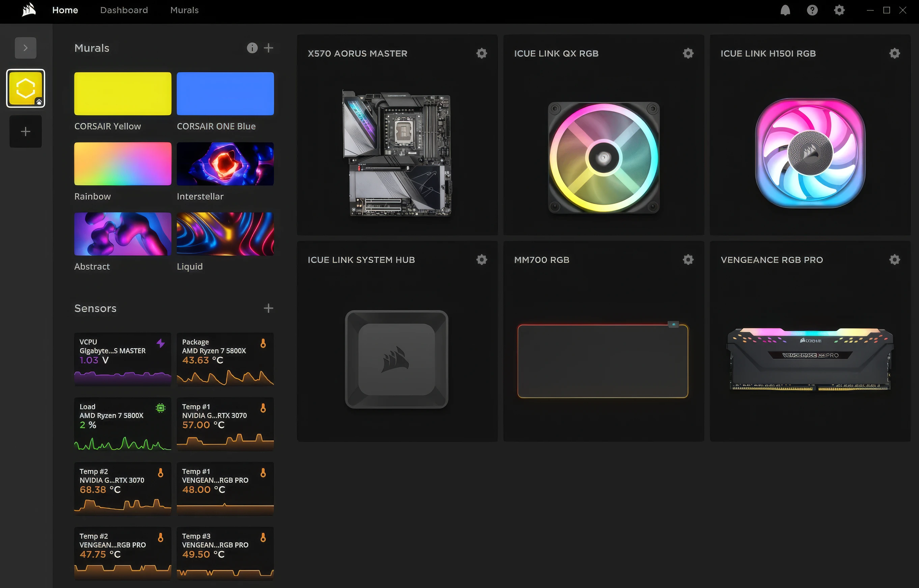Open VENGEANCE RGB PRO settings gear
The width and height of the screenshot is (919, 588).
[x=894, y=260]
